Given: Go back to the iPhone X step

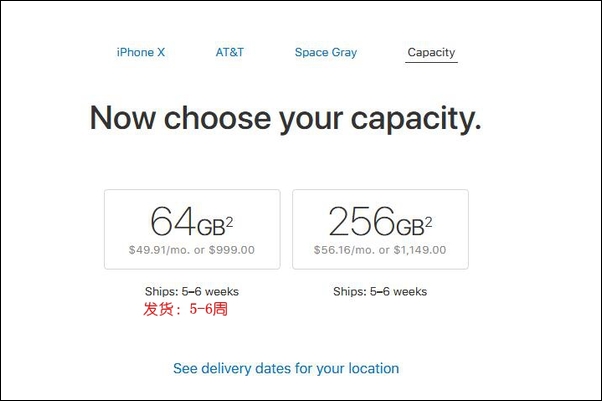Looking at the screenshot, I should [141, 52].
